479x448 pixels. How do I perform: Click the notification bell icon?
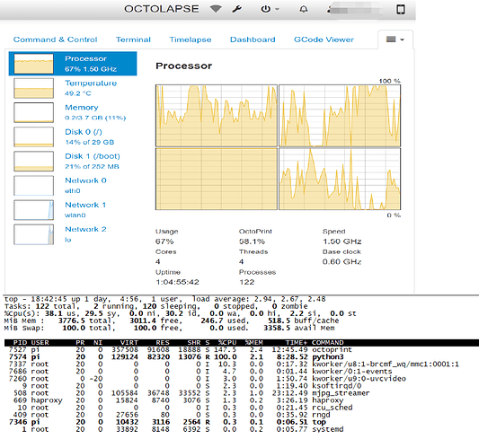[304, 9]
